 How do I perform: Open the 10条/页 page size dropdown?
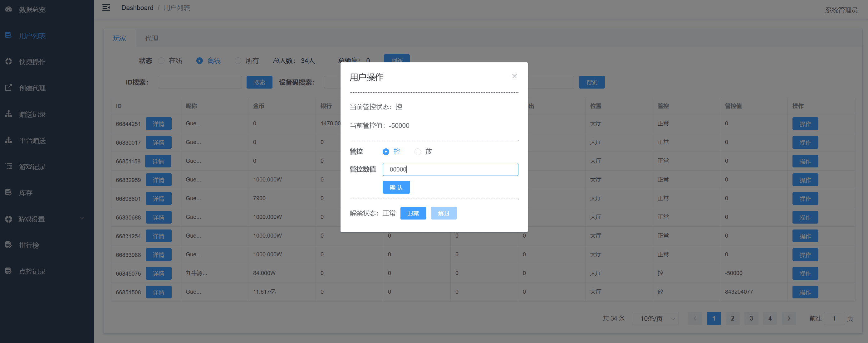pos(655,318)
